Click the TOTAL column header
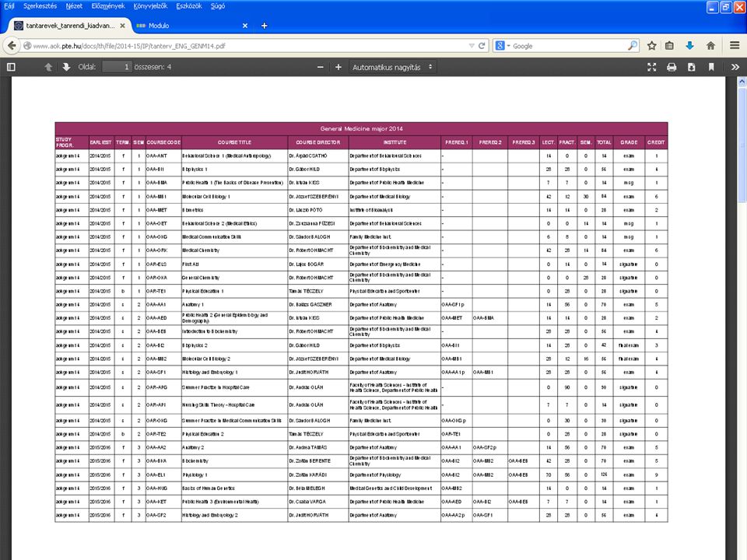The image size is (747, 560). click(x=604, y=142)
